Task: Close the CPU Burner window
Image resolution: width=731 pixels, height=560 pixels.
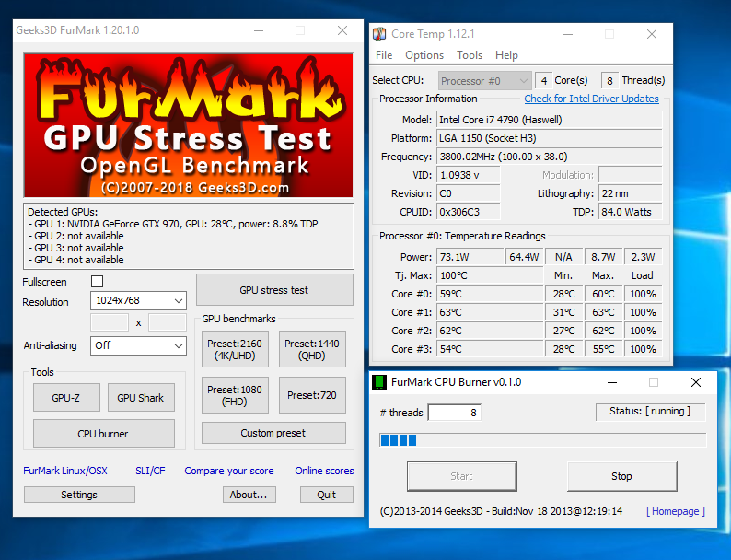Action: pyautogui.click(x=696, y=381)
